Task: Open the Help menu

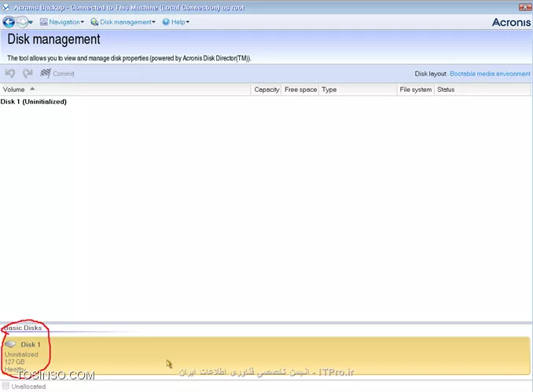Action: (x=176, y=22)
